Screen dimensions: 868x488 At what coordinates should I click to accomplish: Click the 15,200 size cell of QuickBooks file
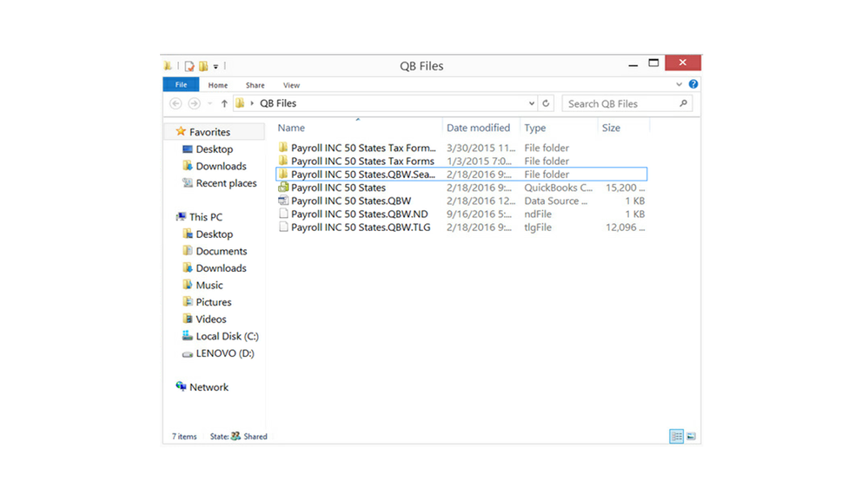pyautogui.click(x=625, y=188)
